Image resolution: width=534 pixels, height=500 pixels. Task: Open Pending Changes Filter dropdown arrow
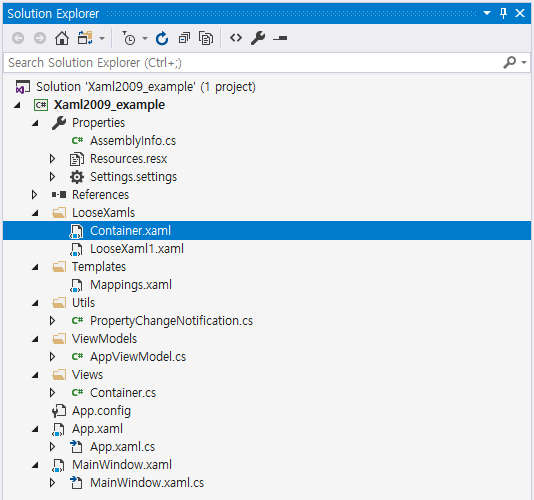[x=145, y=38]
